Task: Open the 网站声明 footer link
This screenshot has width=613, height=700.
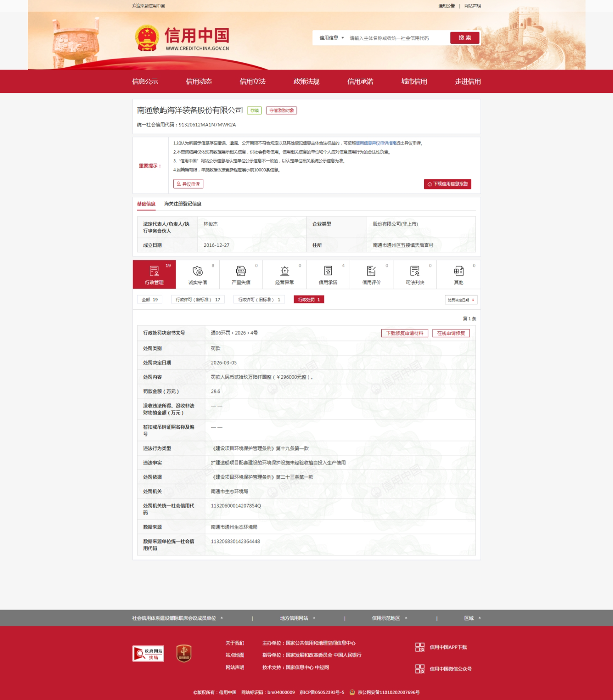Action: [235, 668]
